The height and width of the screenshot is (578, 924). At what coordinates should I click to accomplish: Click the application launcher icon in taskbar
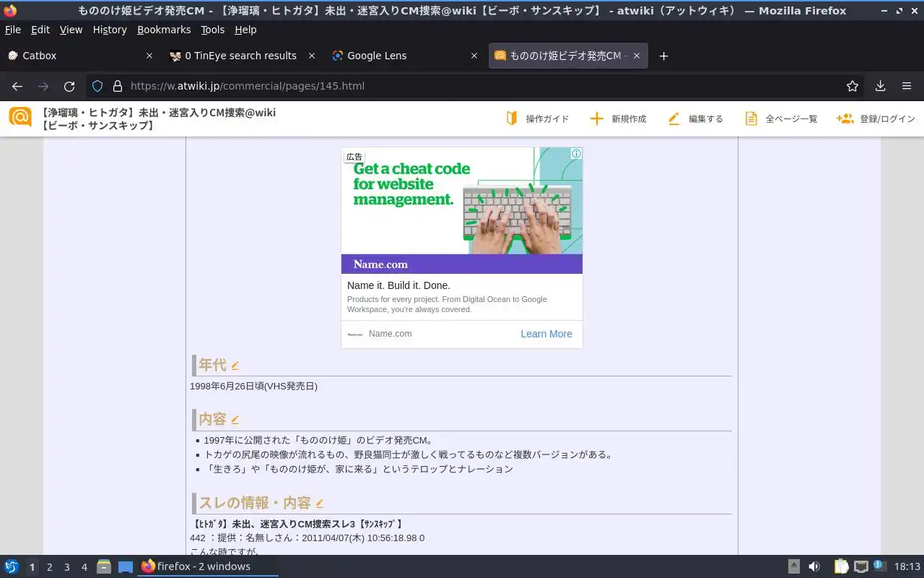point(12,566)
